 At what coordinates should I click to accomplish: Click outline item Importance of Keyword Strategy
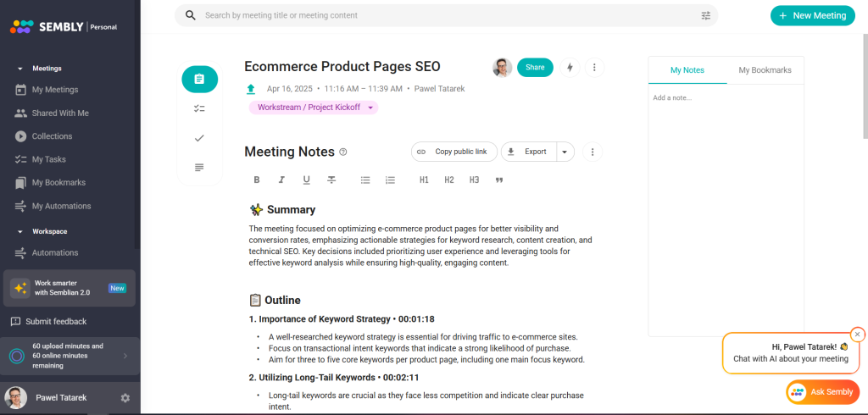(342, 319)
